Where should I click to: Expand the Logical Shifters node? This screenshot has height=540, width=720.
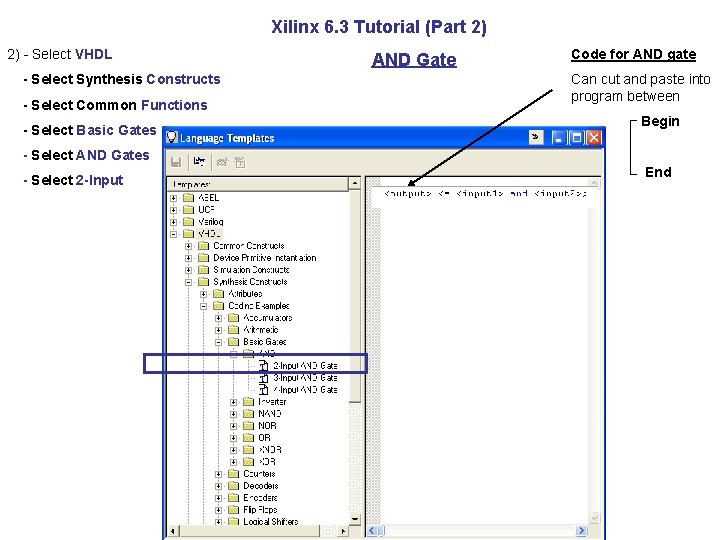tap(219, 522)
